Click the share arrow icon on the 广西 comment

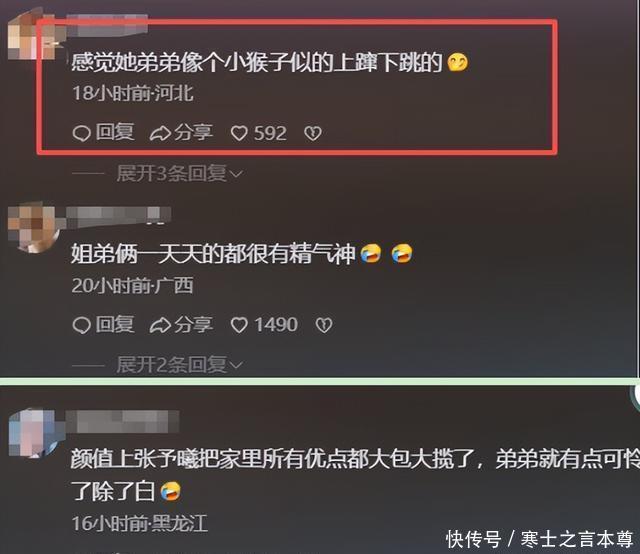[160, 325]
